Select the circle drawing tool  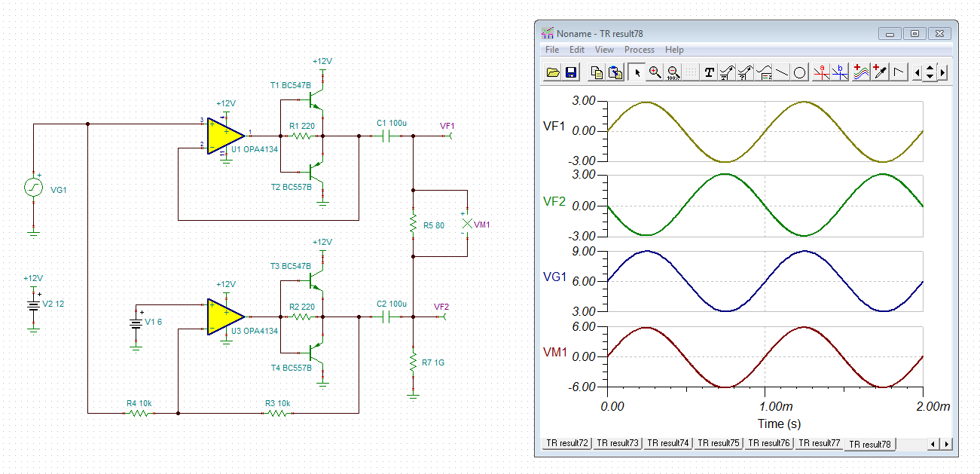[x=800, y=72]
